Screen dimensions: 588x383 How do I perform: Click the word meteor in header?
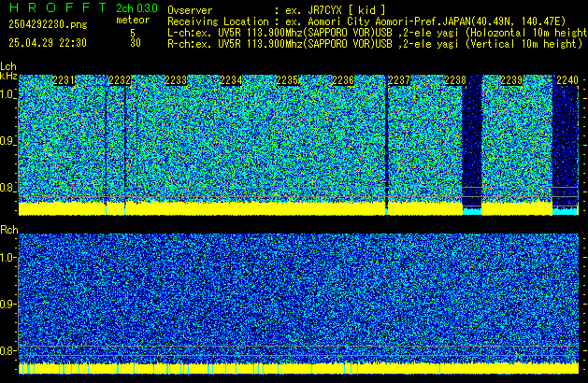coord(133,20)
